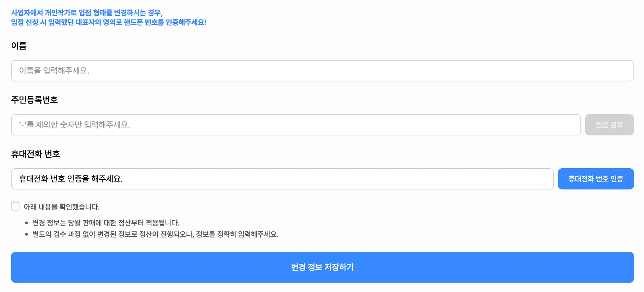Click the 휴대전화 번호 section label
This screenshot has width=644, height=292.
point(36,154)
